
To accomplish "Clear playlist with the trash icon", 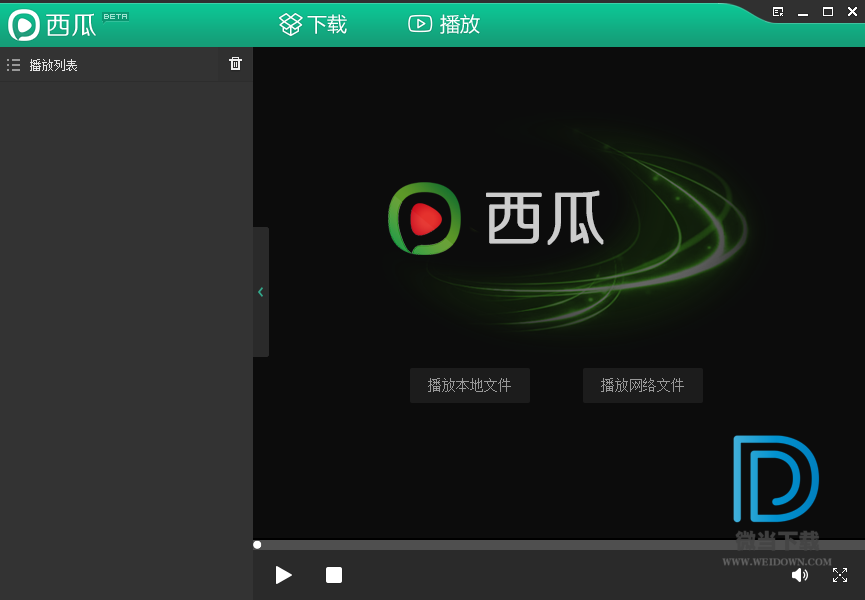I will click(236, 64).
